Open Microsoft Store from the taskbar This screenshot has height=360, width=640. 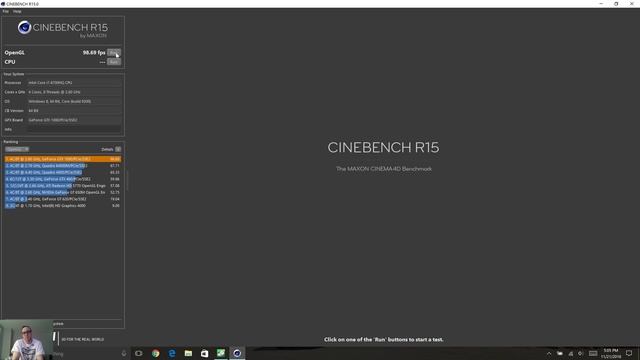204,353
